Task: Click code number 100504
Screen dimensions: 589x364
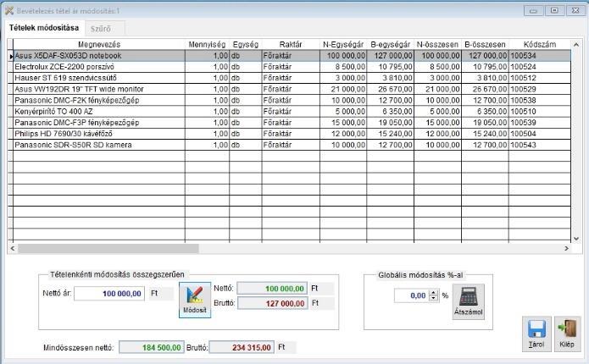Action: (x=523, y=134)
